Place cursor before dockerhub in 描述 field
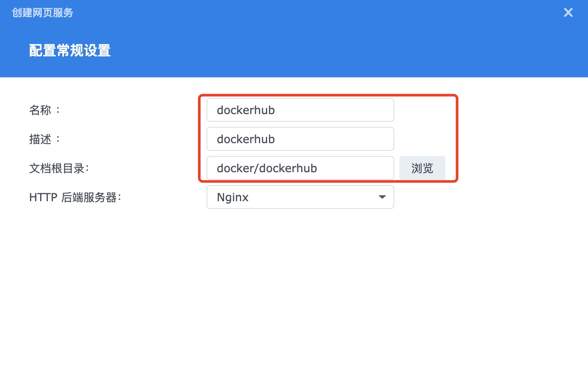 (x=217, y=139)
